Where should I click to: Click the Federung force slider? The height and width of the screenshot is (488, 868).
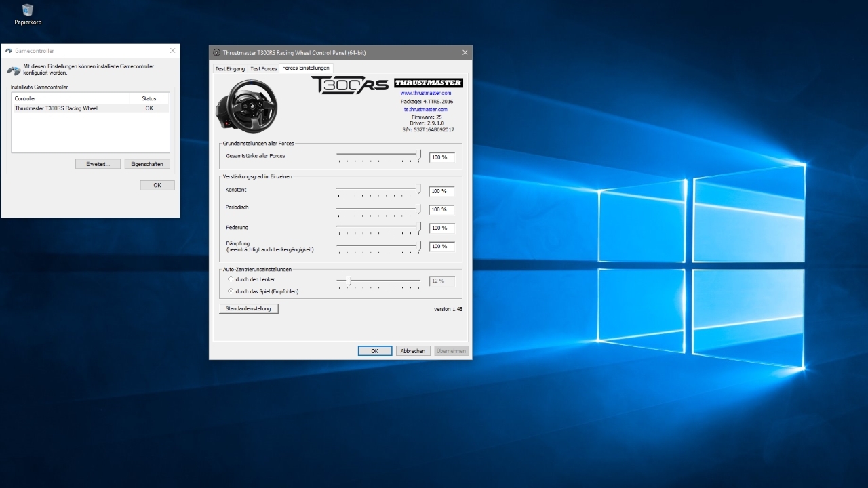378,227
